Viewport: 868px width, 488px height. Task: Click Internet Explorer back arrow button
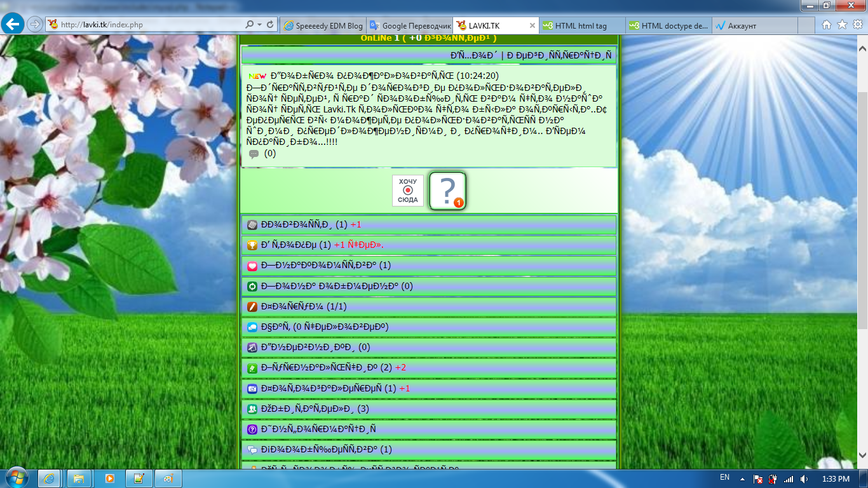click(13, 24)
